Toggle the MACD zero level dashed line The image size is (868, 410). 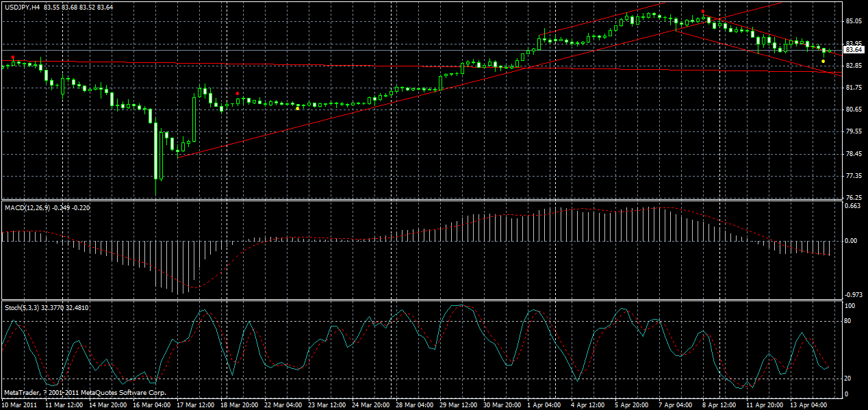411,241
